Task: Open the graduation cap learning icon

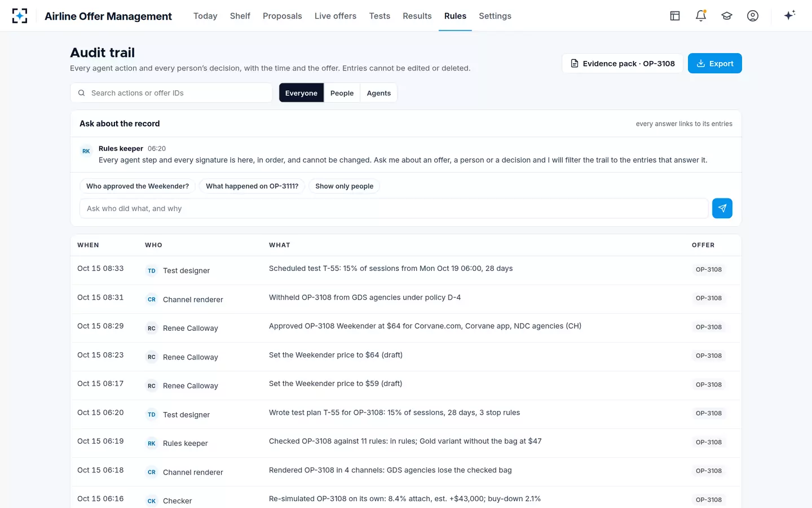Action: [727, 16]
